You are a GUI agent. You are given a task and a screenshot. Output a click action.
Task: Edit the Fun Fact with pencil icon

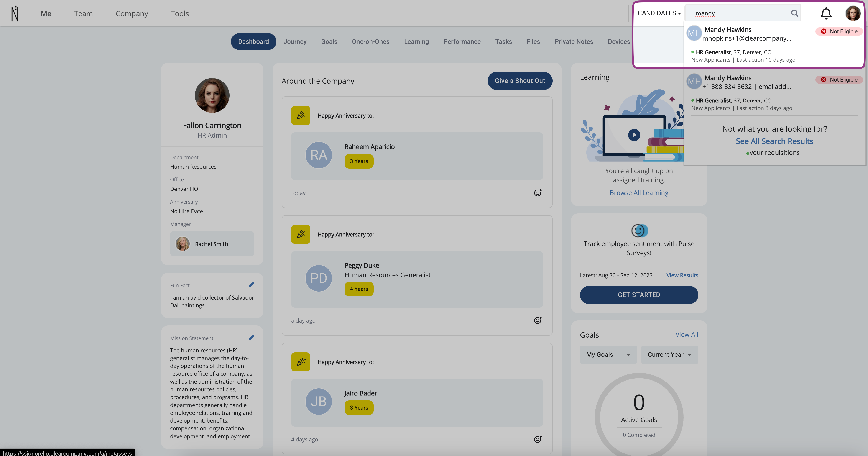251,284
